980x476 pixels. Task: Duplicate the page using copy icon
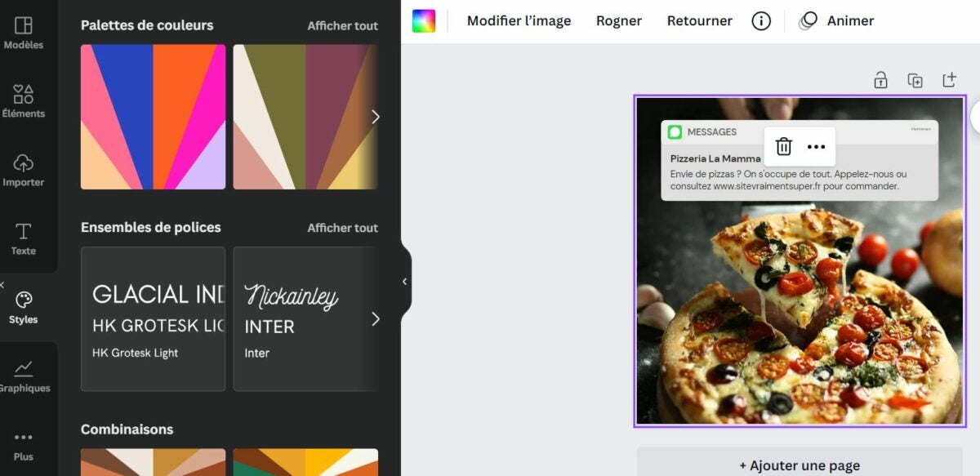pyautogui.click(x=915, y=80)
